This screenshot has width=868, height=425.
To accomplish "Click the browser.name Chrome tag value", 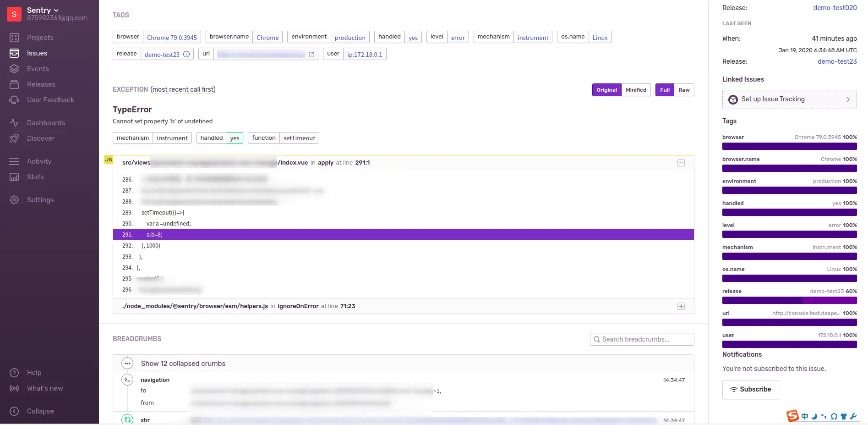I will click(x=267, y=38).
